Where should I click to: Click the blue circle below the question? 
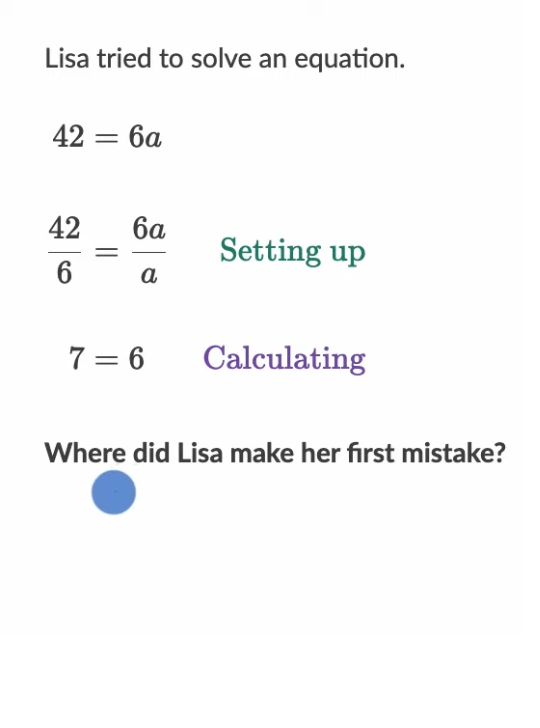(x=114, y=492)
